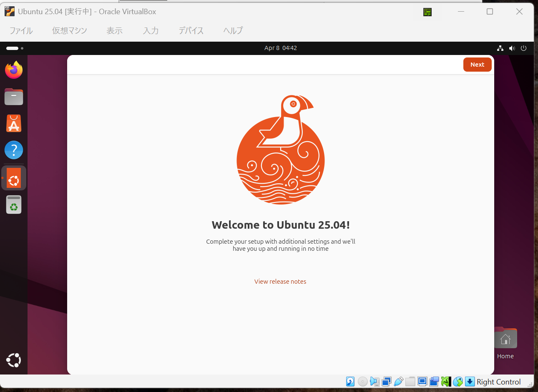Open the Ubuntu Help app from the dock
This screenshot has height=392, width=538.
(x=14, y=150)
